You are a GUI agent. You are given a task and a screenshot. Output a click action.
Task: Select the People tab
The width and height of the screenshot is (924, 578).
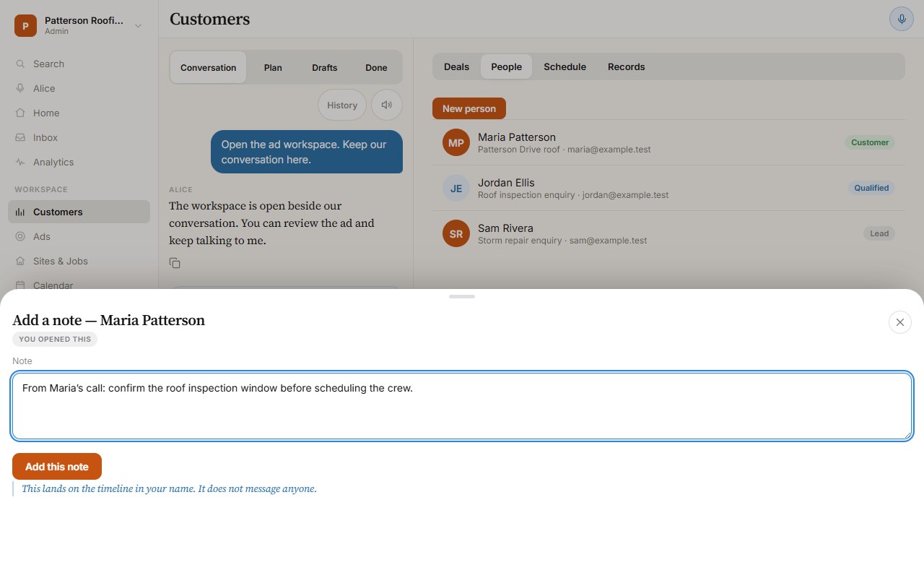click(x=506, y=66)
